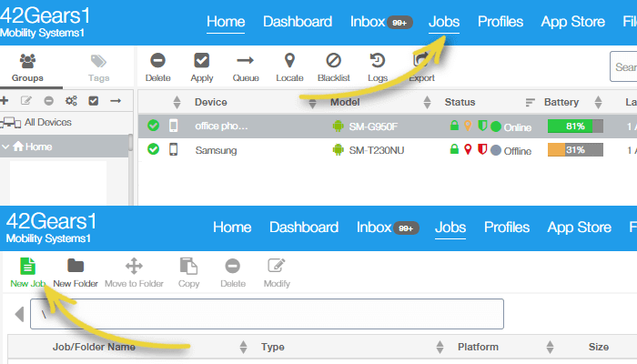637x364 pixels.
Task: Toggle check on office phone row
Action: click(x=153, y=126)
